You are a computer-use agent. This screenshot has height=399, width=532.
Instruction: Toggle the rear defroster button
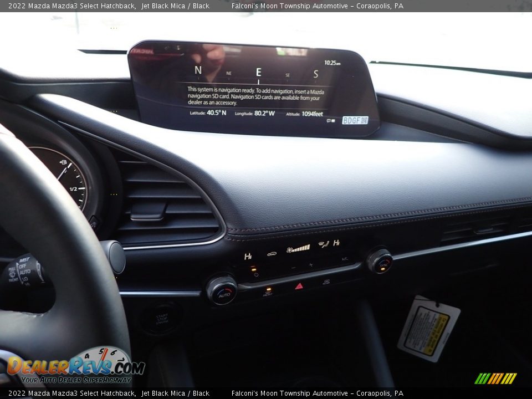pos(326,282)
